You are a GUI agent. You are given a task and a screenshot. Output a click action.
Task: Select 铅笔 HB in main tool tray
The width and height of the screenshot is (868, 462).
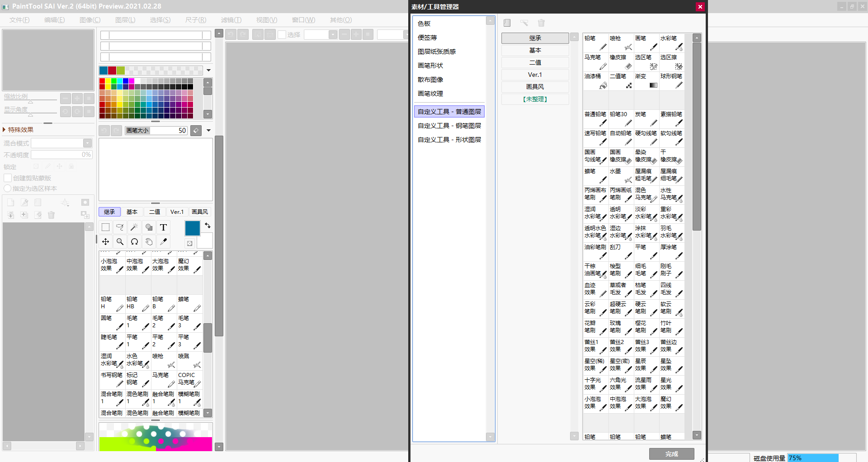(x=138, y=304)
